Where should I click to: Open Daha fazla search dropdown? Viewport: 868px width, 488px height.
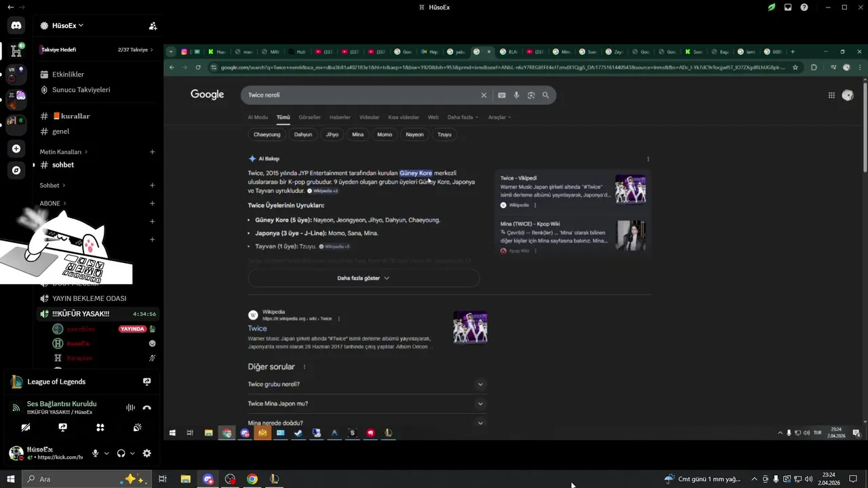point(462,117)
